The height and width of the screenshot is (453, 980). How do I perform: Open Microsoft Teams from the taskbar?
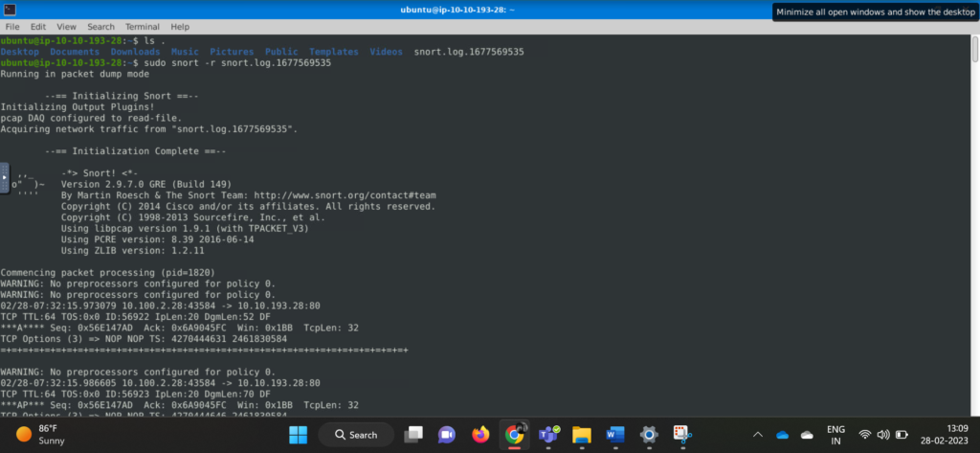click(547, 435)
